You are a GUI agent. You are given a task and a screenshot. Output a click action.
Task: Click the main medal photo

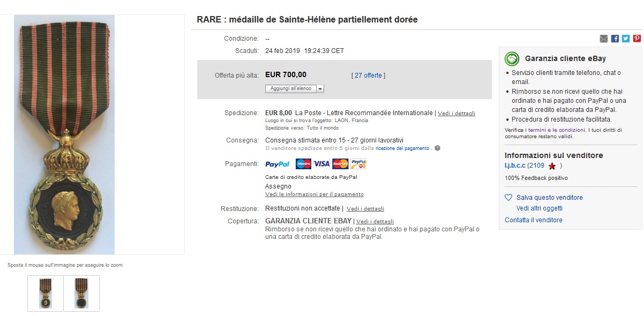click(64, 134)
